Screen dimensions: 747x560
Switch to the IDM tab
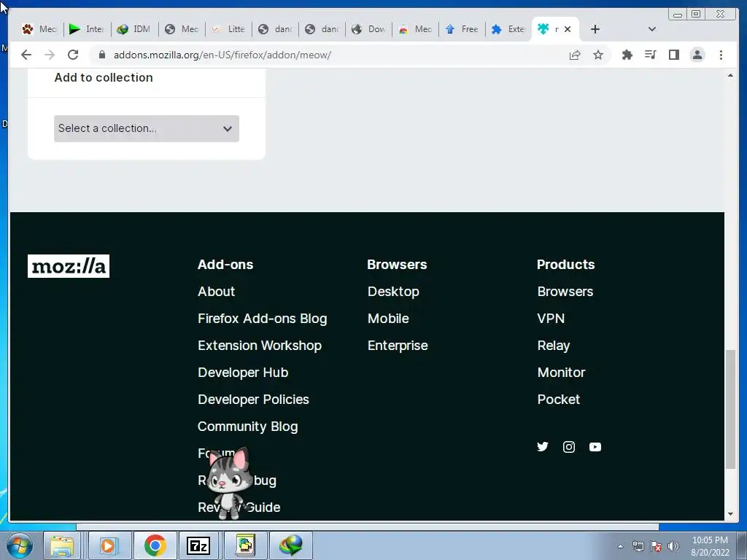[x=134, y=29]
